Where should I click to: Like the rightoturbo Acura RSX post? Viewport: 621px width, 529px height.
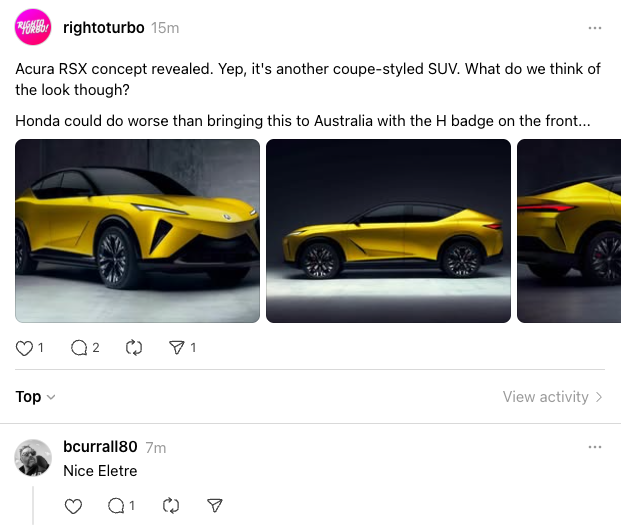pyautogui.click(x=24, y=348)
